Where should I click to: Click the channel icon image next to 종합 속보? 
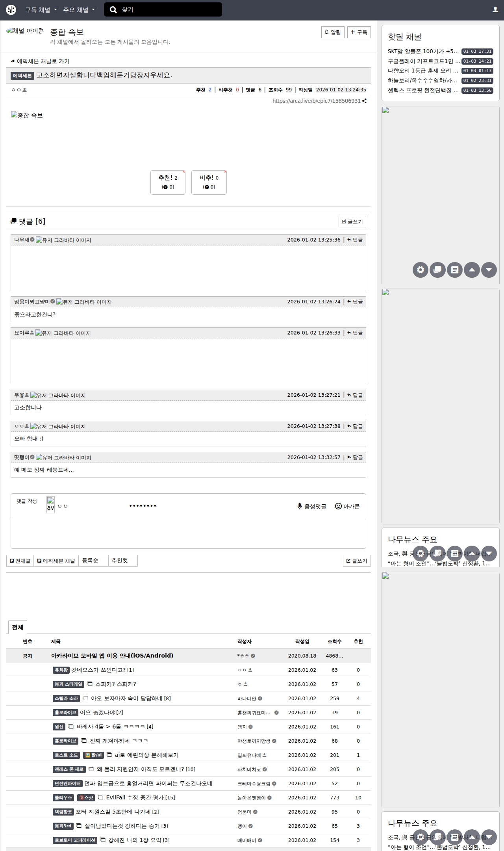25,31
